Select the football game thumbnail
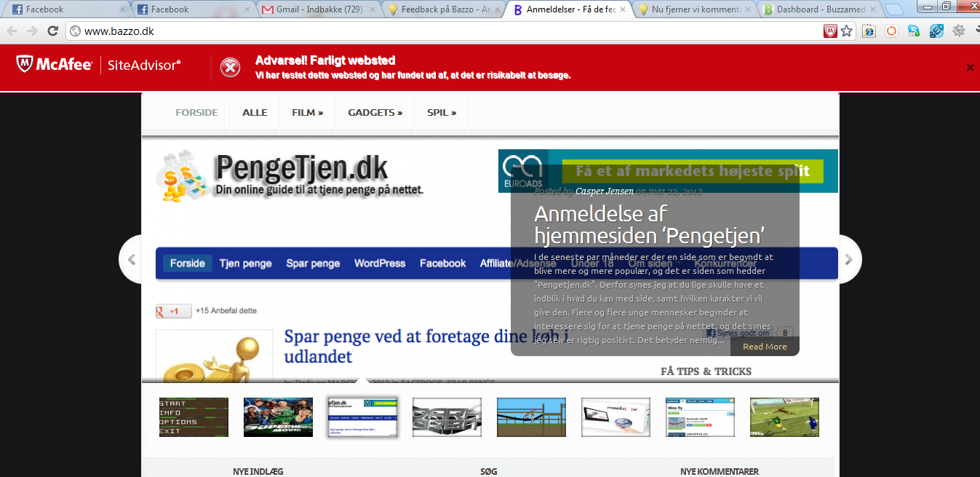This screenshot has width=980, height=477. 784,417
